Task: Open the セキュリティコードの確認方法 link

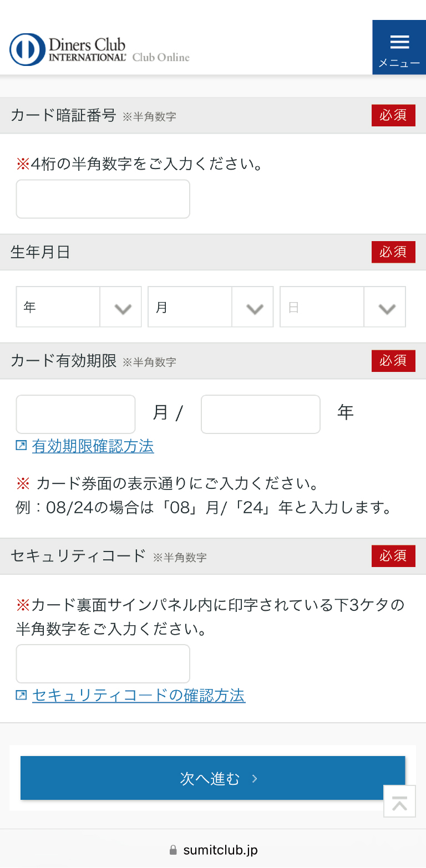Action: [x=139, y=695]
